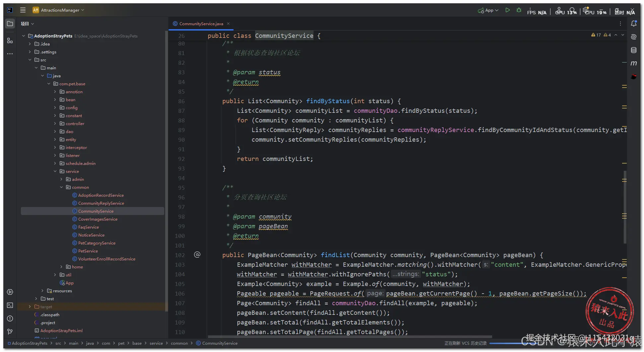Click the IDE logo icon in title bar
The height and width of the screenshot is (352, 644).
10,10
